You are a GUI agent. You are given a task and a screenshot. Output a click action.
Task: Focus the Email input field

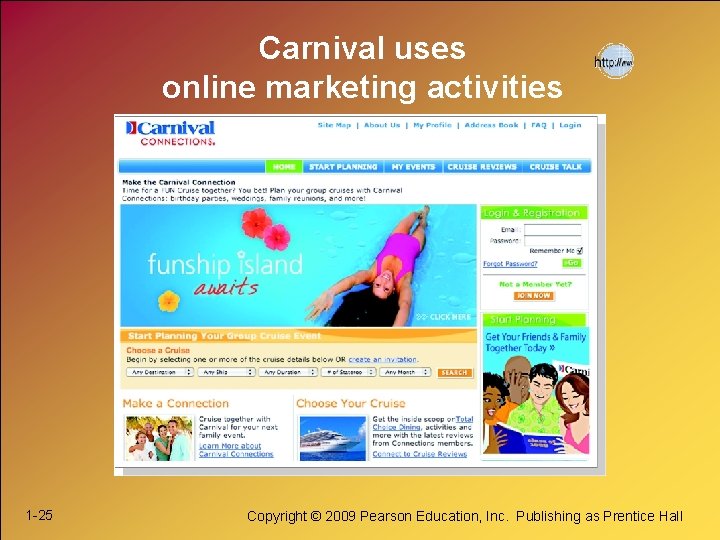(x=553, y=230)
